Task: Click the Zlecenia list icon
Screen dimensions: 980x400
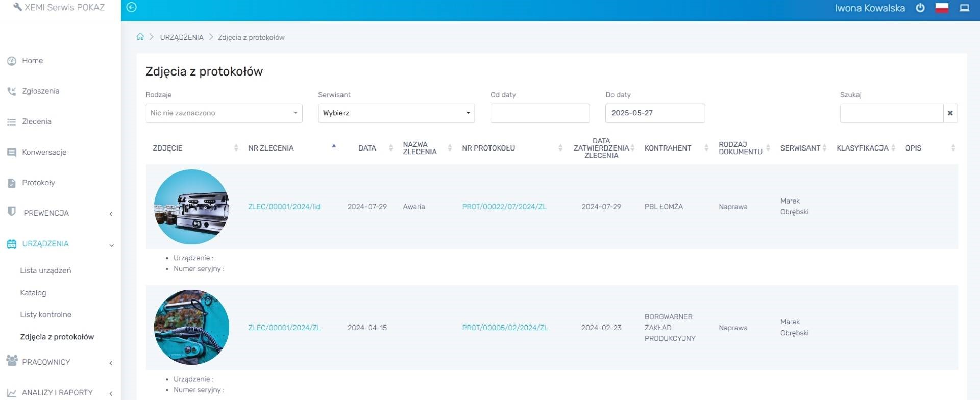Action: (12, 122)
